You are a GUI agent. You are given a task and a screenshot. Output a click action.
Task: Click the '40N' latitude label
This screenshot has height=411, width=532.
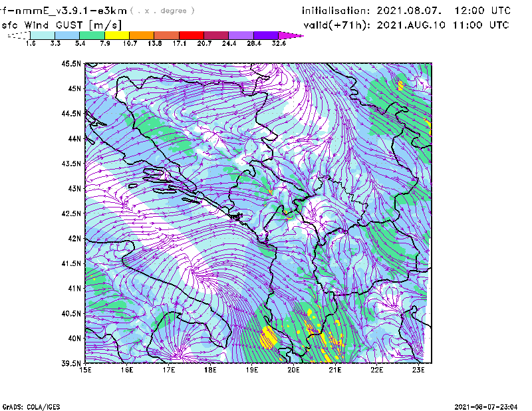[74, 339]
